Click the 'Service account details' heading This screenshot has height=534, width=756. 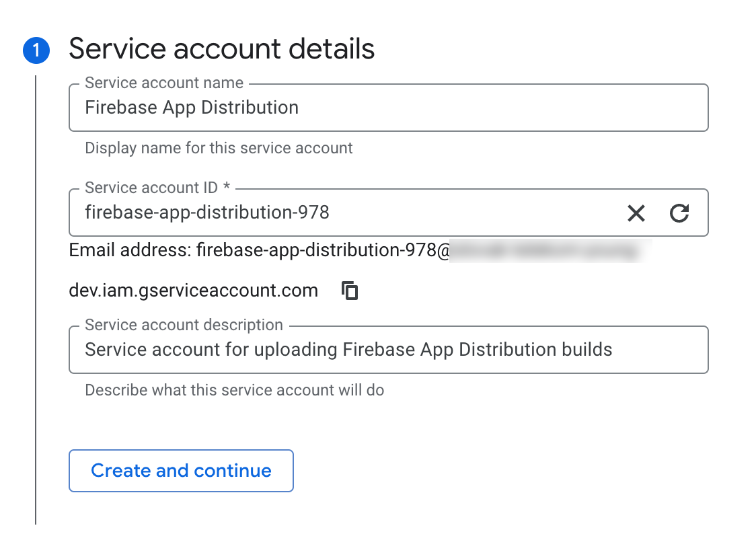[221, 49]
